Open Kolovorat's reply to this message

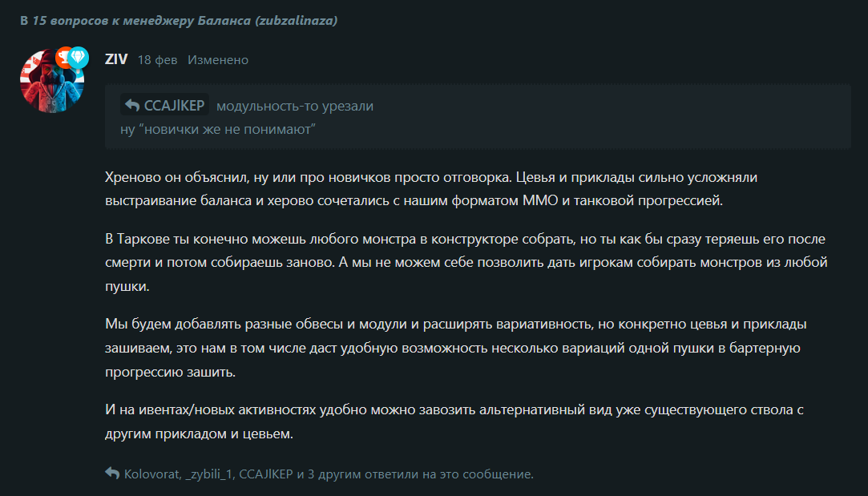coord(152,474)
